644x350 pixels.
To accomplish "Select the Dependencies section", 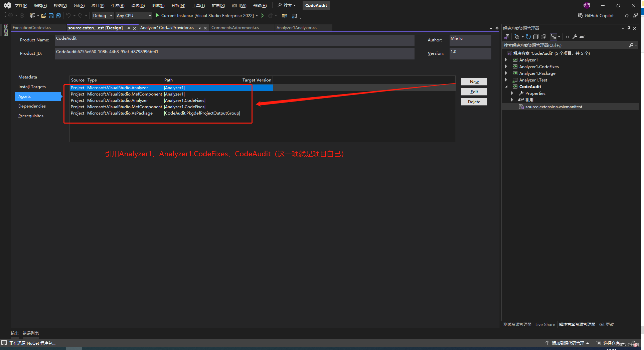I will (x=32, y=106).
